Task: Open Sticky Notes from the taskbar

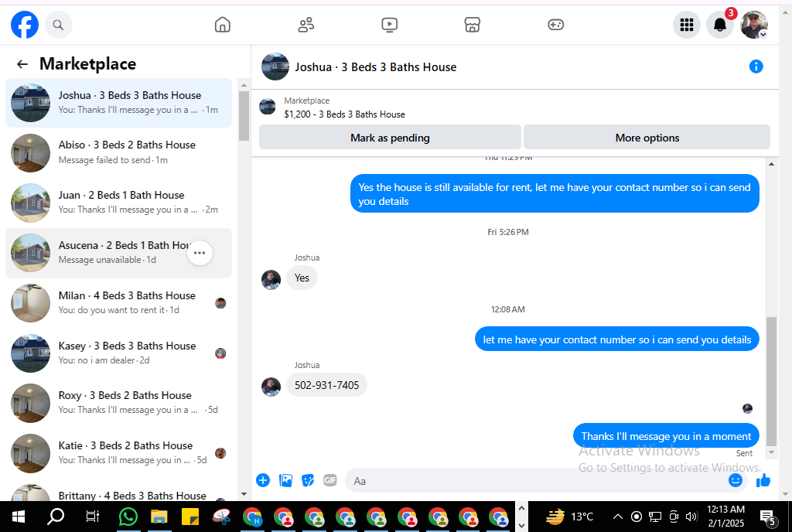Action: coord(190,517)
